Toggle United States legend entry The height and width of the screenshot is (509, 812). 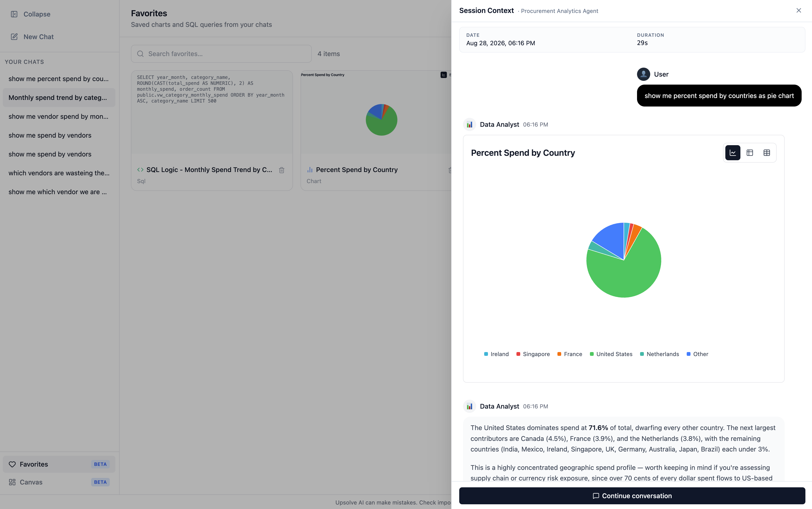[x=611, y=354]
